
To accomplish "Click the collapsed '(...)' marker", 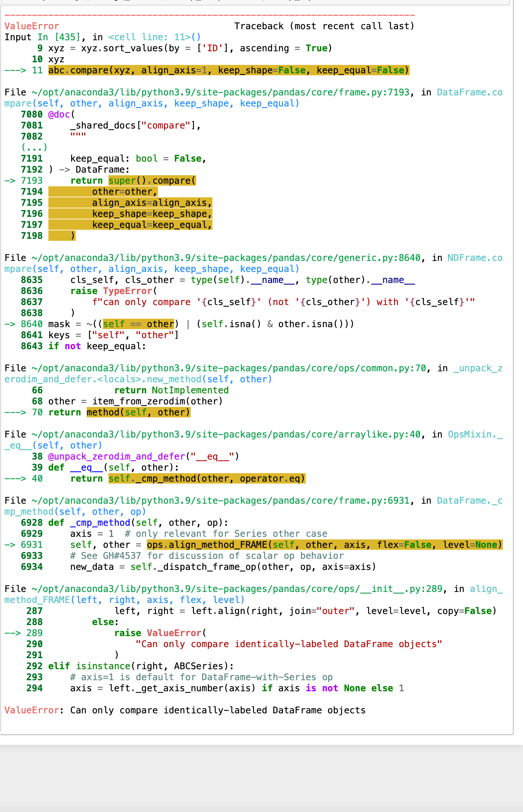I will [34, 147].
